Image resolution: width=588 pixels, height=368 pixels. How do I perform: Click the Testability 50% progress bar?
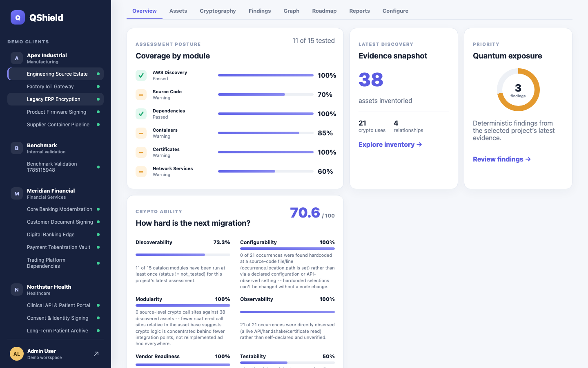(287, 363)
